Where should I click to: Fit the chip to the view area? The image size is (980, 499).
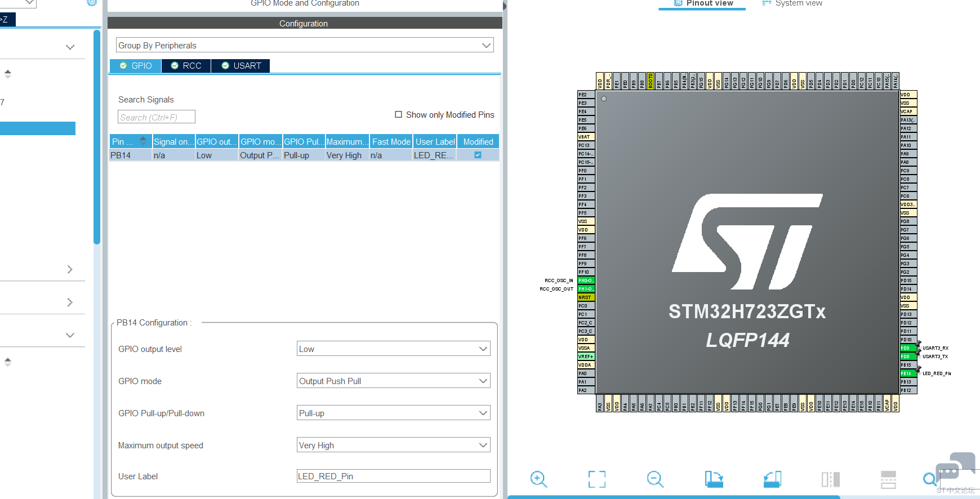(x=597, y=479)
